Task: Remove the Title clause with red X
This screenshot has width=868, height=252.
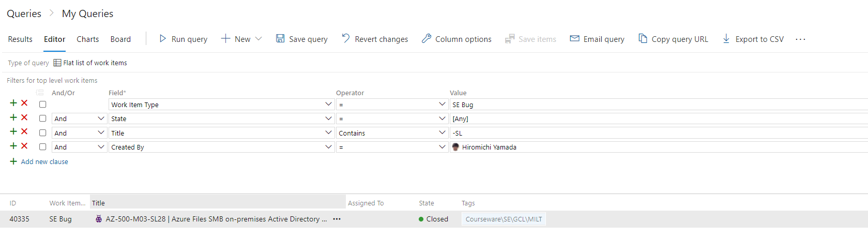Action: (24, 132)
